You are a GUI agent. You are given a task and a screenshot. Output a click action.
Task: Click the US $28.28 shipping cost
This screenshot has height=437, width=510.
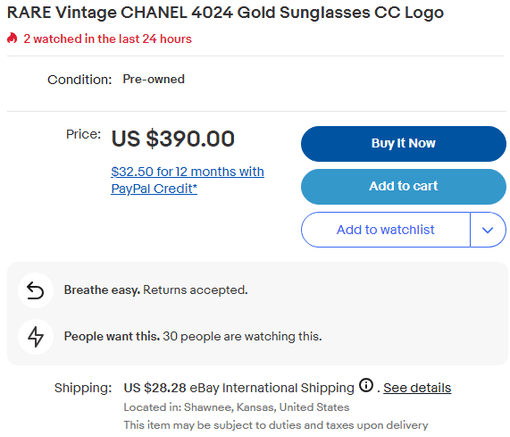(155, 388)
